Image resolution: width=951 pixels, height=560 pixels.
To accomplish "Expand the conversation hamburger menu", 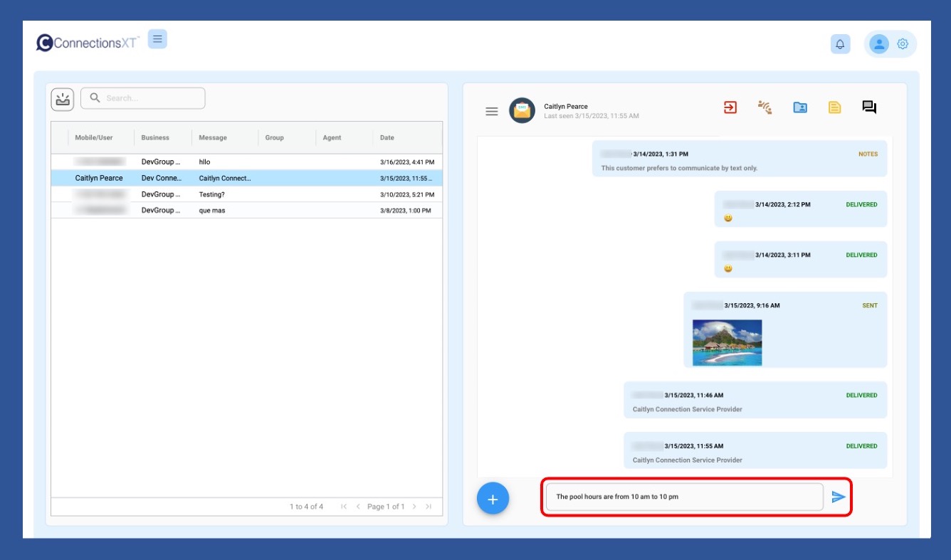I will tap(491, 111).
